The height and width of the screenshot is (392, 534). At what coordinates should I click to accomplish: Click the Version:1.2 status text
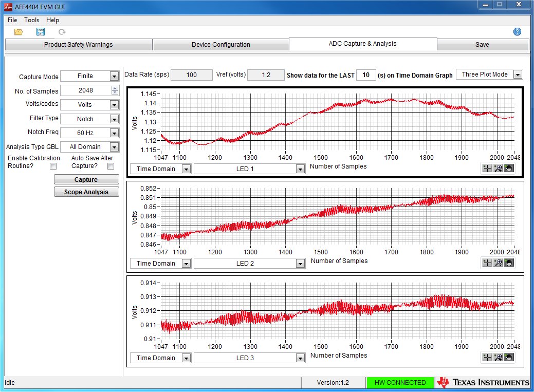pos(333,382)
